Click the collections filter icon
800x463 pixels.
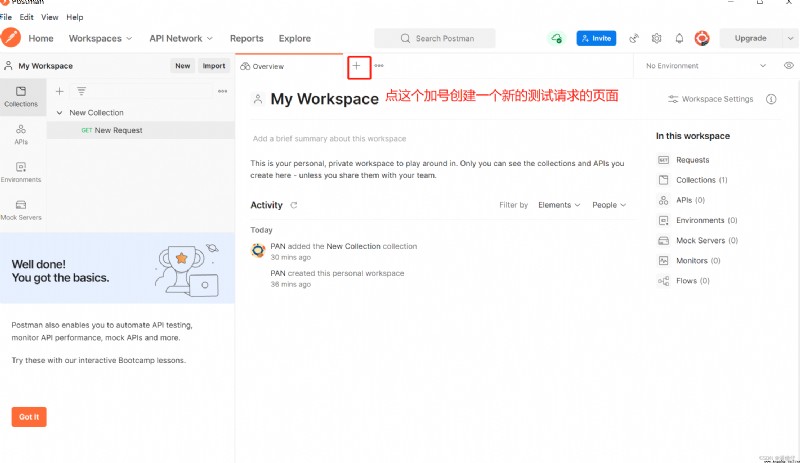81,91
